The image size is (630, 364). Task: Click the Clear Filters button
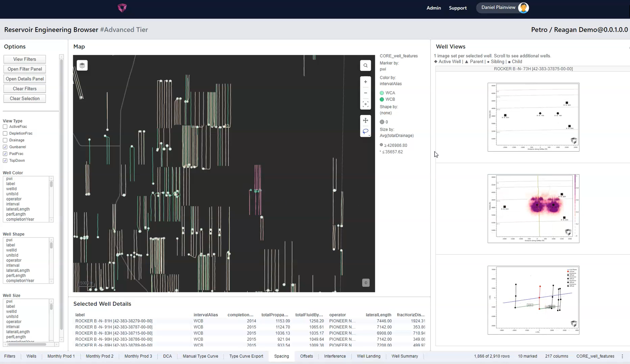tap(25, 89)
